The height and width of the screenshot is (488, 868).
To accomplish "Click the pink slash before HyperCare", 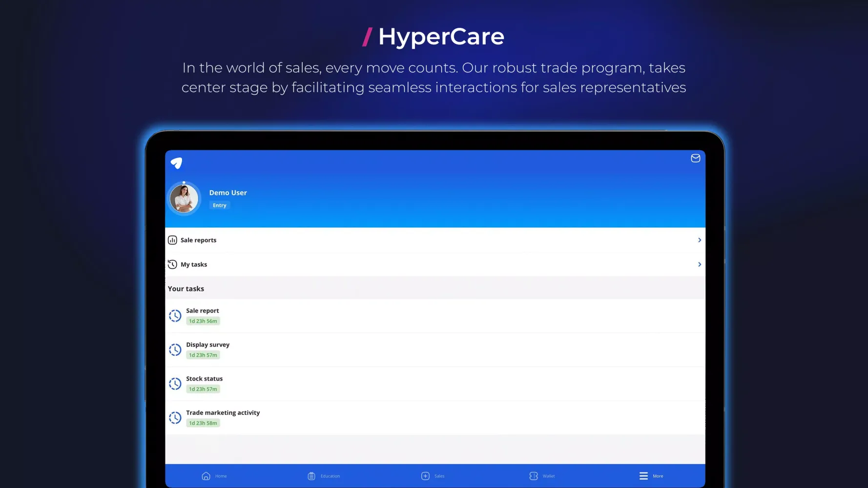I will click(x=367, y=37).
